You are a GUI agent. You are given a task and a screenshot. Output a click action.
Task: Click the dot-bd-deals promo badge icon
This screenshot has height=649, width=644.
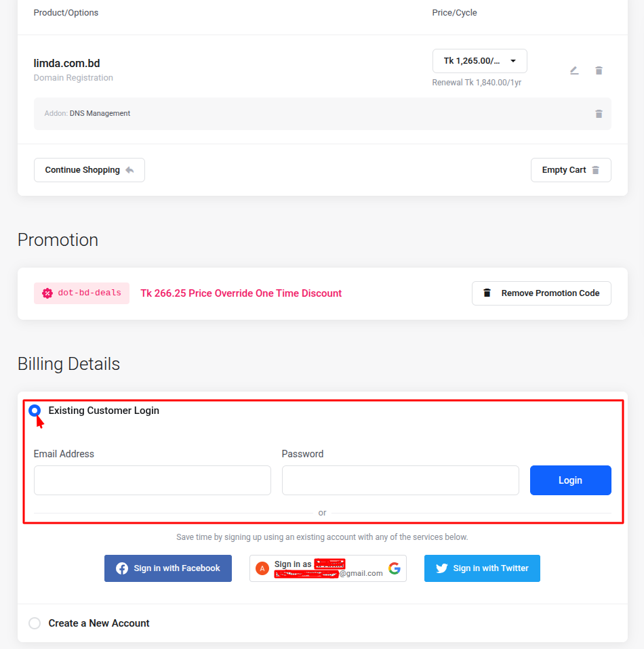coord(47,293)
